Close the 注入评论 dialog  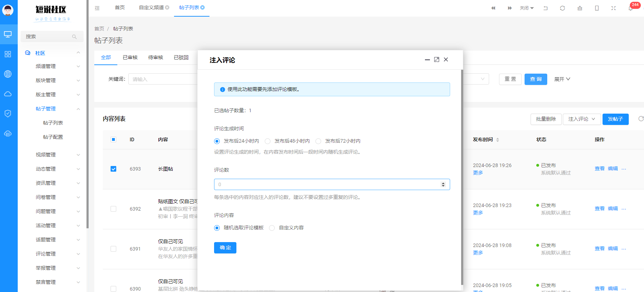pos(446,59)
